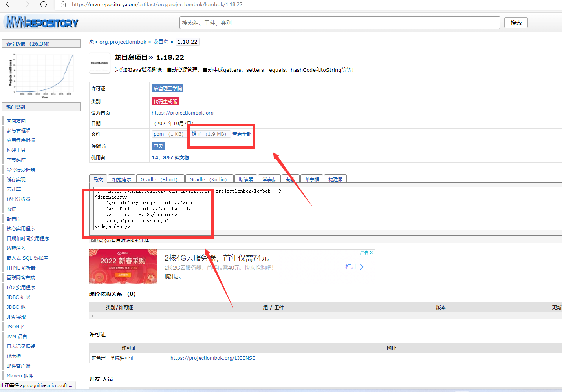Open the 2022 新春采购 ad image
Image resolution: width=562 pixels, height=392 pixels.
pos(123,266)
